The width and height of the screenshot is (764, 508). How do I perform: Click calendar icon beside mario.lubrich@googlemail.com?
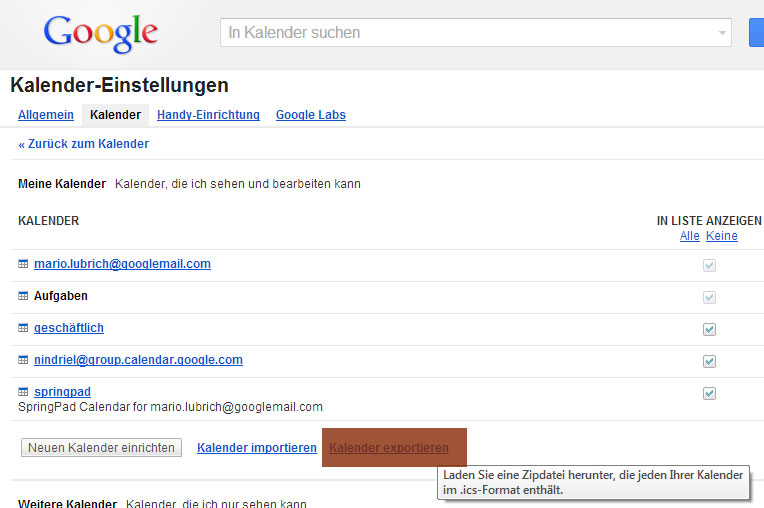pos(23,264)
